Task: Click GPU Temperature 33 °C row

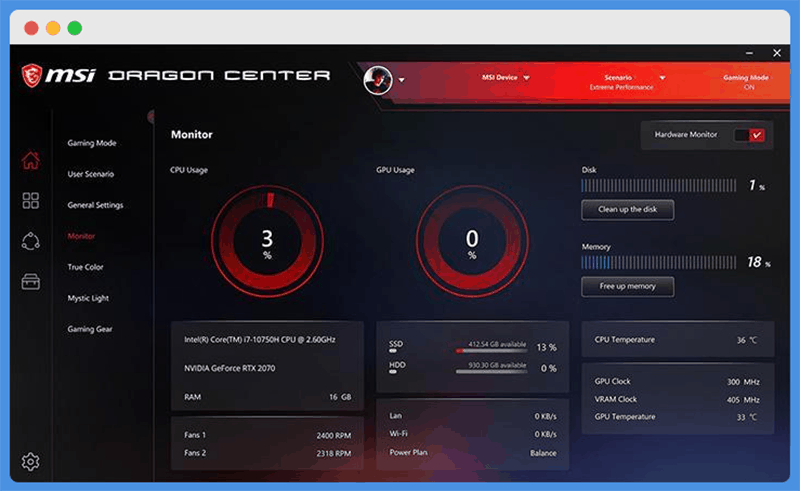Action: click(x=677, y=417)
